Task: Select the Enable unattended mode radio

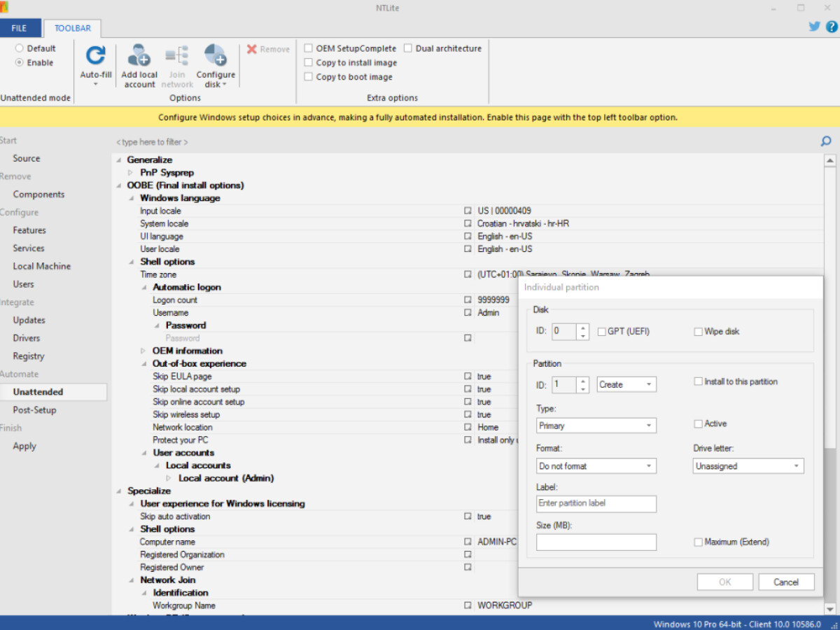Action: (20, 62)
